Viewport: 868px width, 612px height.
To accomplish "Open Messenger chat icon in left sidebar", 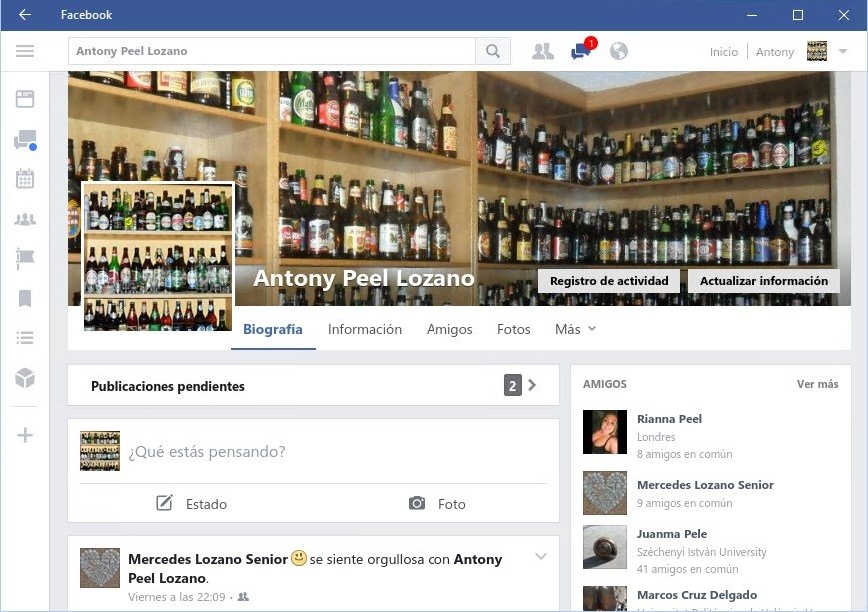I will (x=25, y=140).
